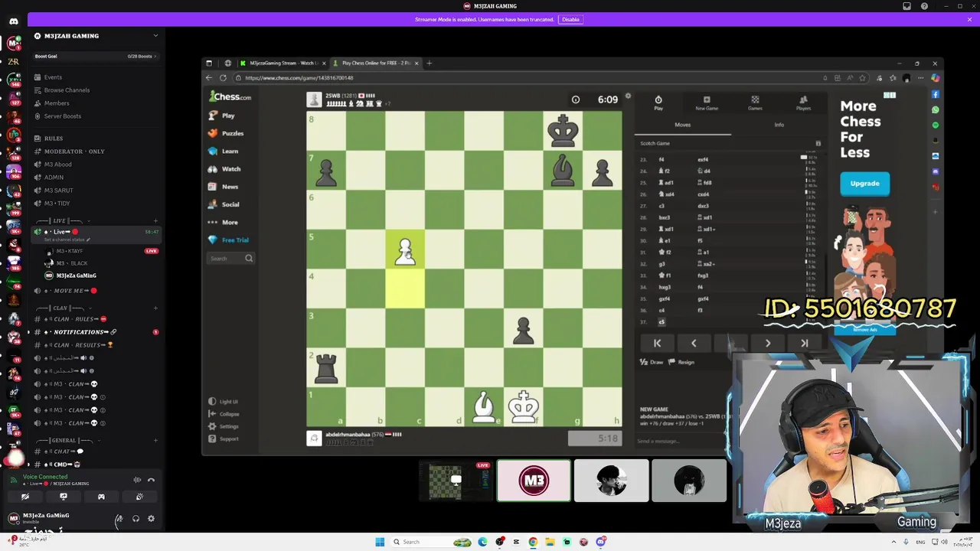Click the chess.com Search field
980x551 pixels.
[x=230, y=259]
